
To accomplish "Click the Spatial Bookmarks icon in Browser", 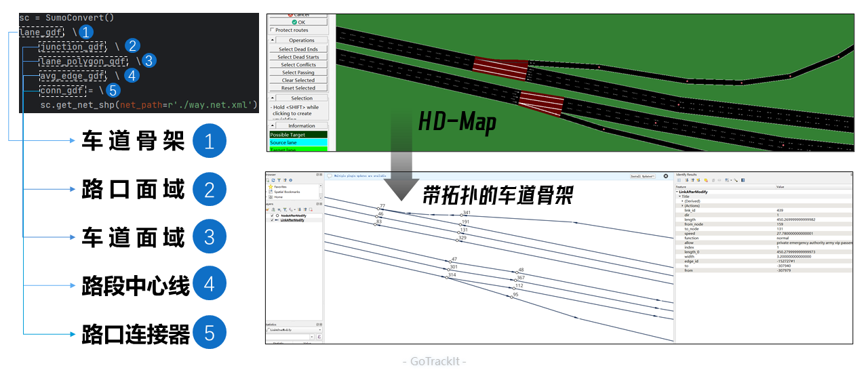I will pyautogui.click(x=271, y=192).
